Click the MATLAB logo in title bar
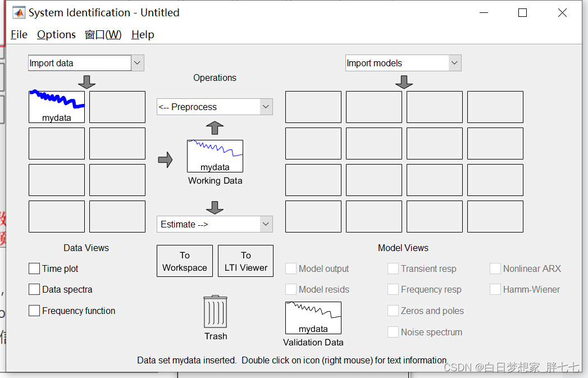 coord(19,13)
